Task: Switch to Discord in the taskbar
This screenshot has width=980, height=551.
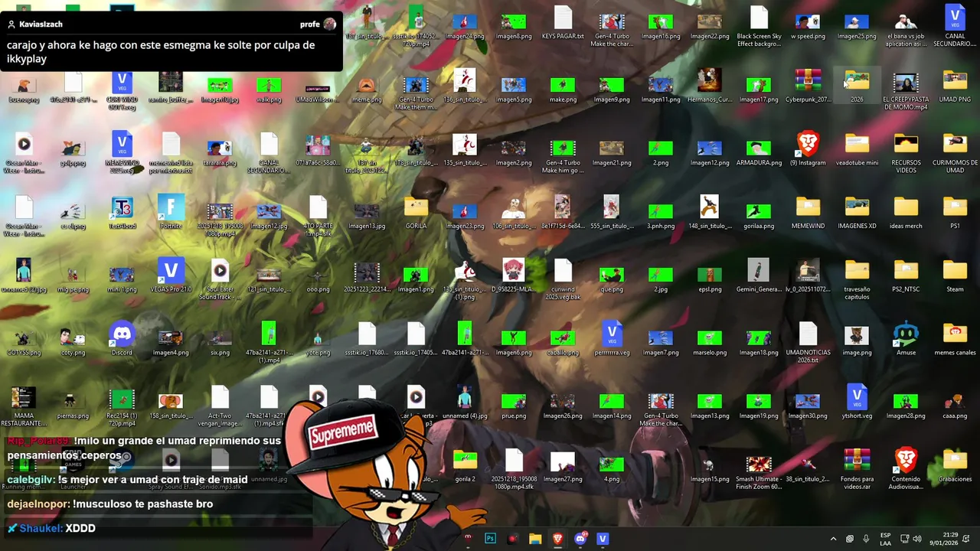Action: 580,539
